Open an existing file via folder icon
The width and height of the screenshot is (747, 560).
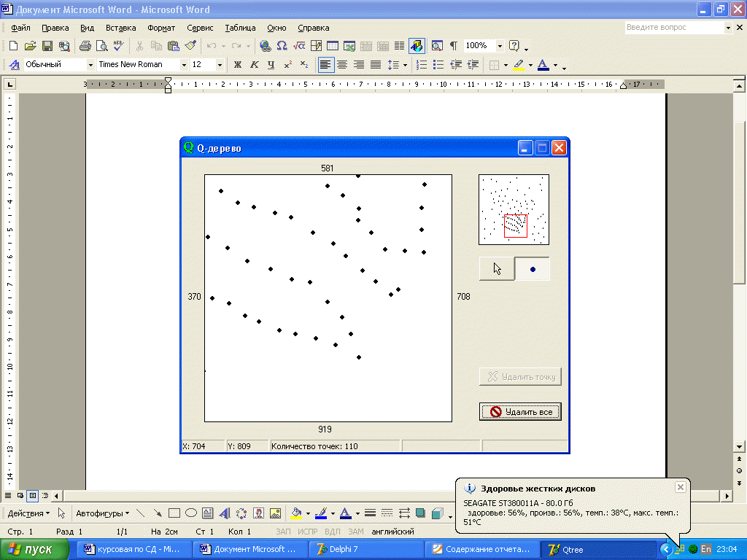30,46
